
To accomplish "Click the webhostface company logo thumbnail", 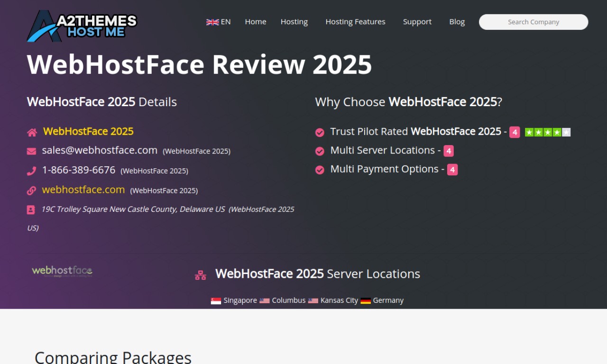I will tap(62, 271).
